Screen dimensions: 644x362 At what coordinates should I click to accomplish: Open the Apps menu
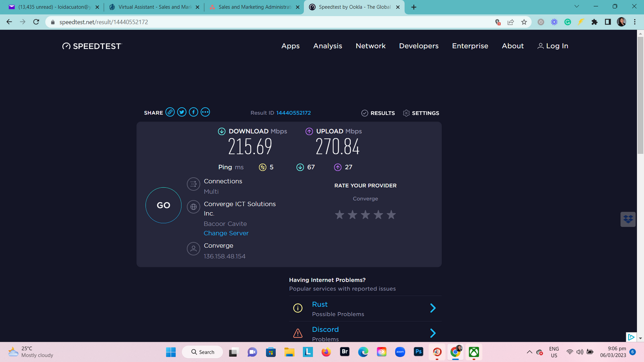pyautogui.click(x=290, y=46)
